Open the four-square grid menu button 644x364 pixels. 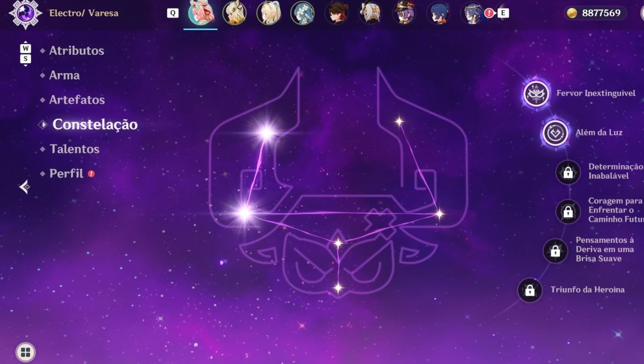tap(25, 352)
